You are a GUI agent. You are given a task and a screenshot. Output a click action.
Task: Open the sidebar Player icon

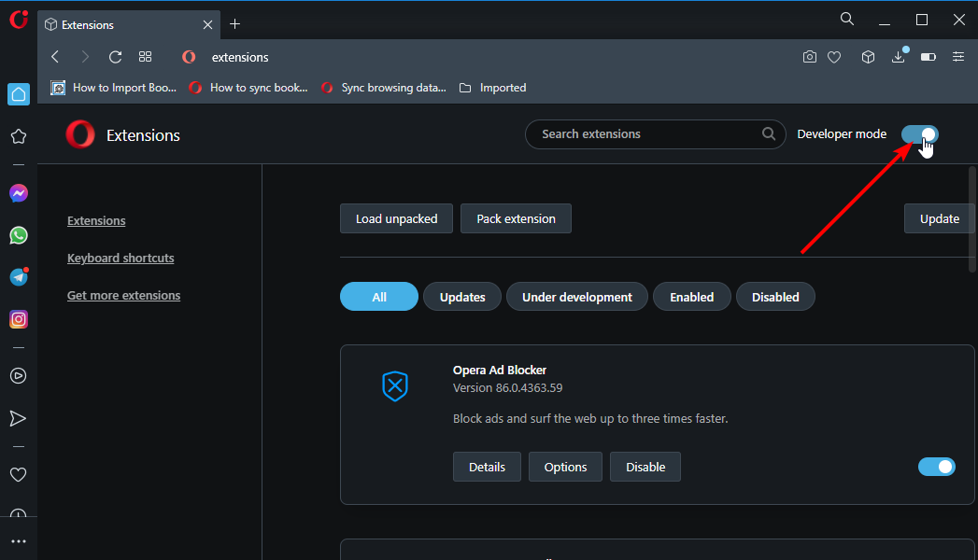point(19,376)
